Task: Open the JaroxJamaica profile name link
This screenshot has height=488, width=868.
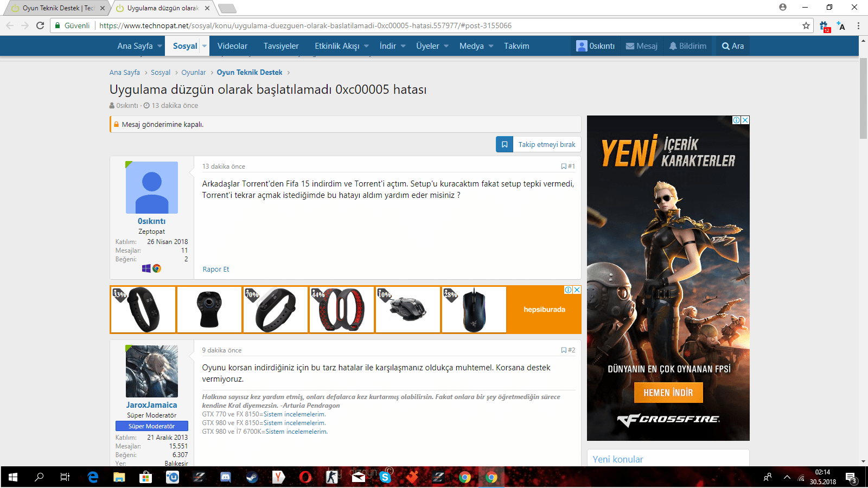Action: pyautogui.click(x=152, y=405)
